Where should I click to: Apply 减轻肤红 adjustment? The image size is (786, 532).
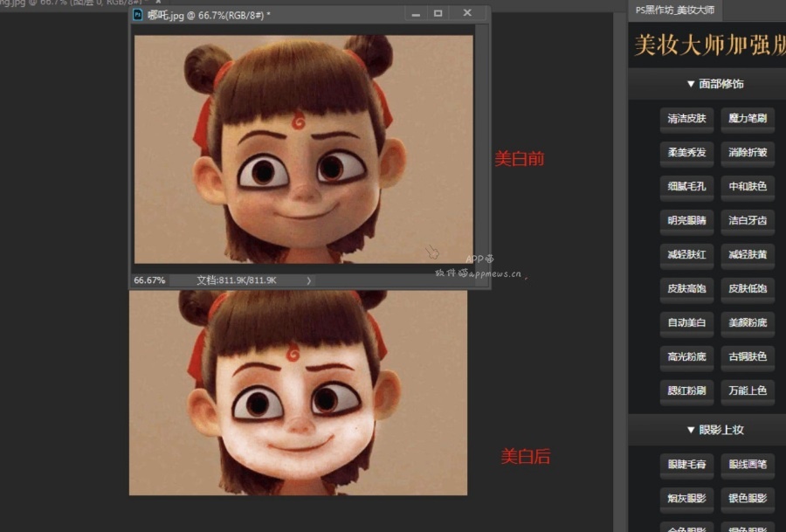tap(686, 255)
